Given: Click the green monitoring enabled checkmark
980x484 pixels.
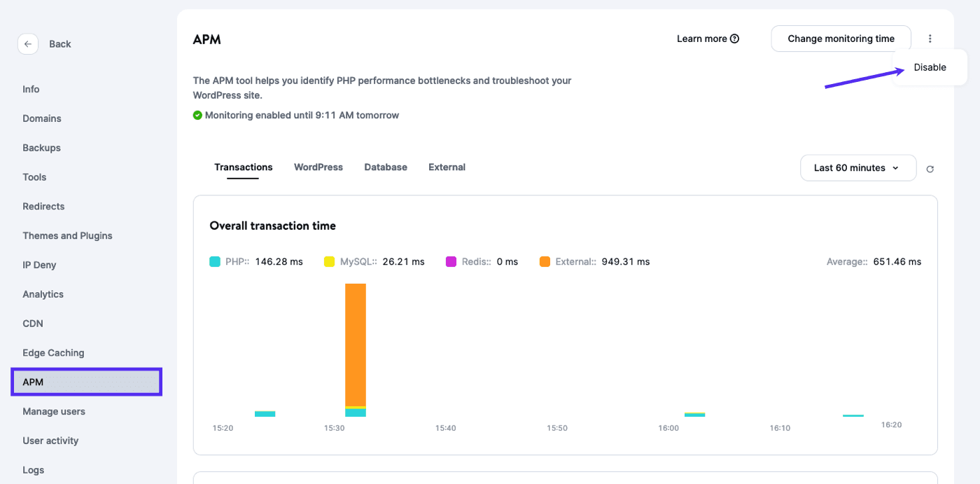Looking at the screenshot, I should pos(198,115).
